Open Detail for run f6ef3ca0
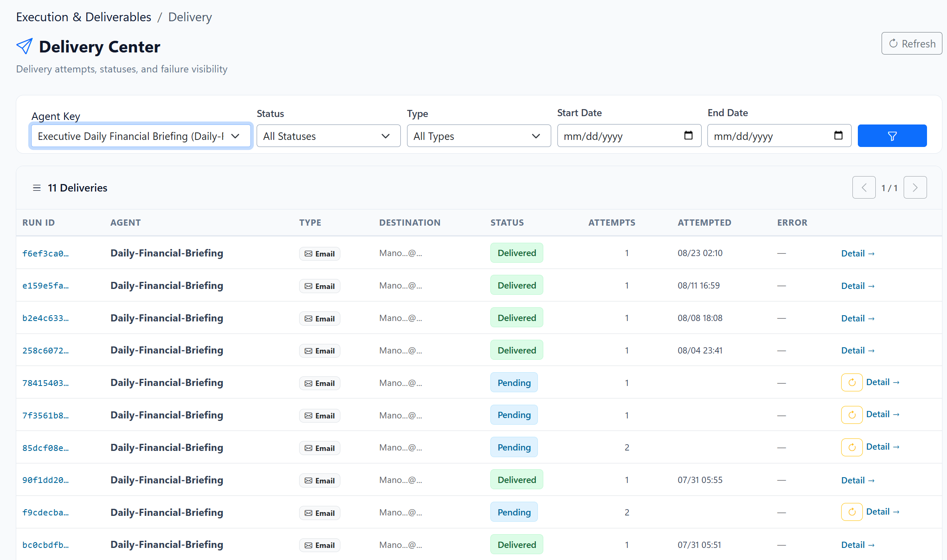 pos(858,253)
